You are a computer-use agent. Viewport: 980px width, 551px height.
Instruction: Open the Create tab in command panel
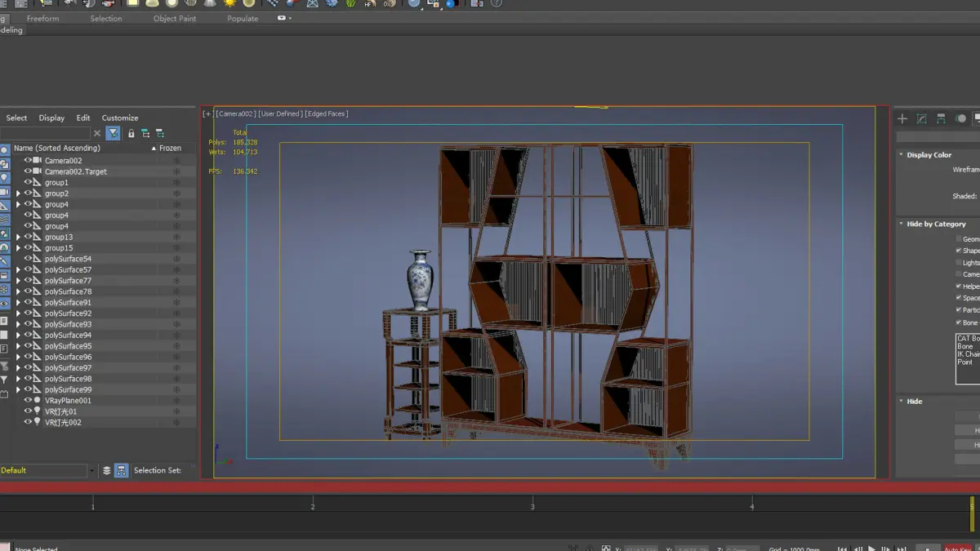[902, 118]
